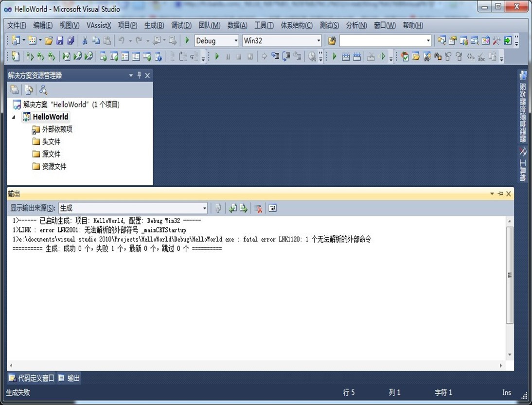This screenshot has width=532, height=405.
Task: Click Show All Files in Solution Explorer
Action: 29,90
